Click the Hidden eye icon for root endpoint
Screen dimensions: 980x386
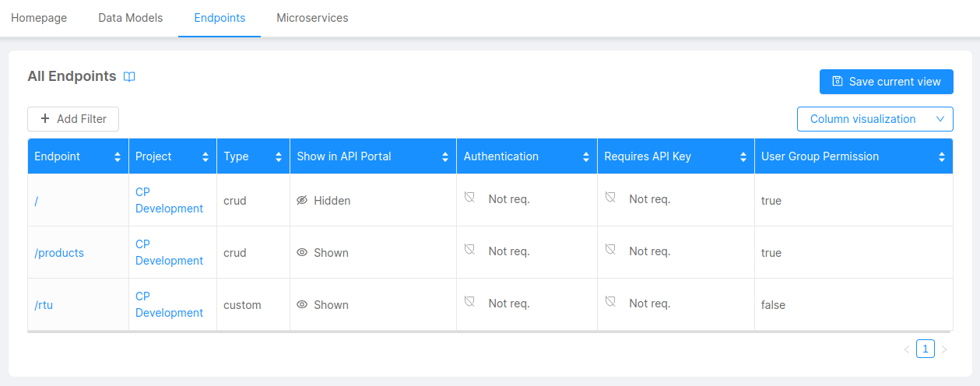pos(302,201)
